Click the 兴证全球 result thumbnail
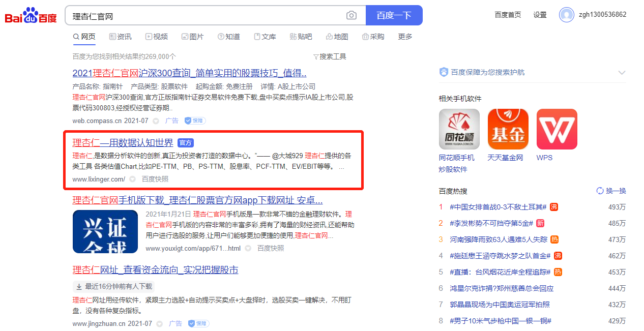Image resolution: width=644 pixels, height=331 pixels. click(105, 231)
